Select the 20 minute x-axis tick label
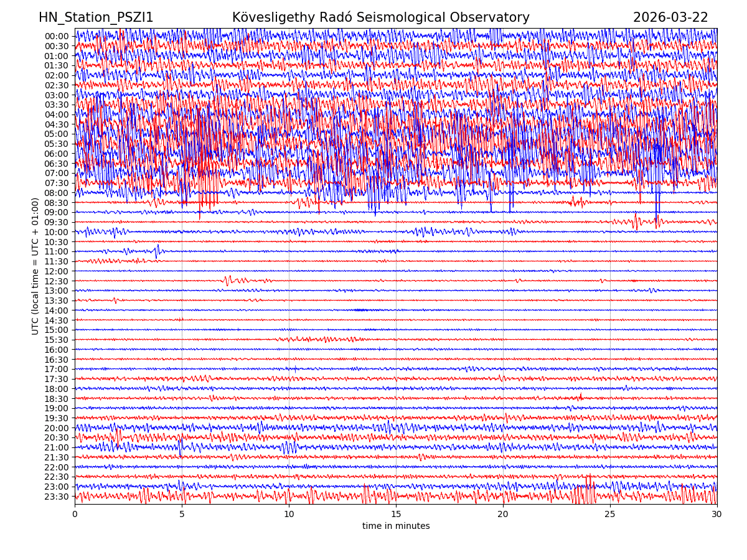The image size is (747, 560). click(x=503, y=515)
